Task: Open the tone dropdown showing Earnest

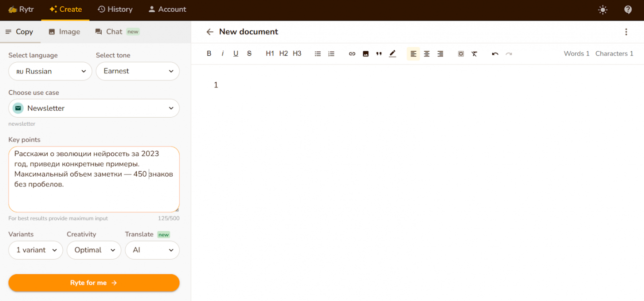Action: click(138, 71)
